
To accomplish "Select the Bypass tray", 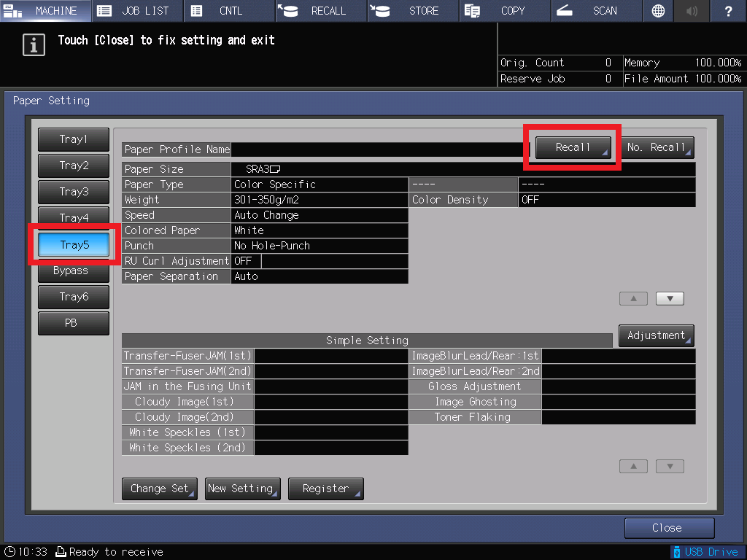I will click(71, 271).
